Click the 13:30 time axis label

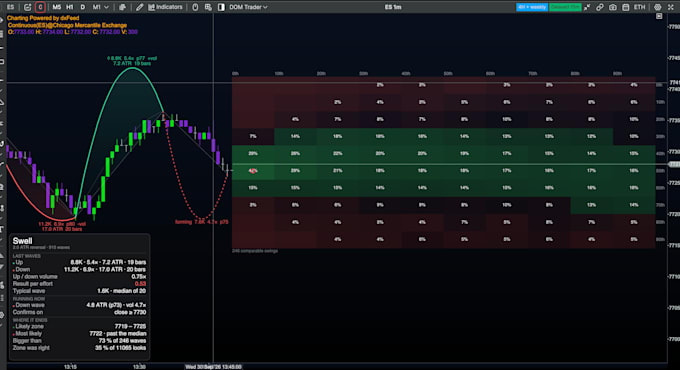tap(139, 367)
